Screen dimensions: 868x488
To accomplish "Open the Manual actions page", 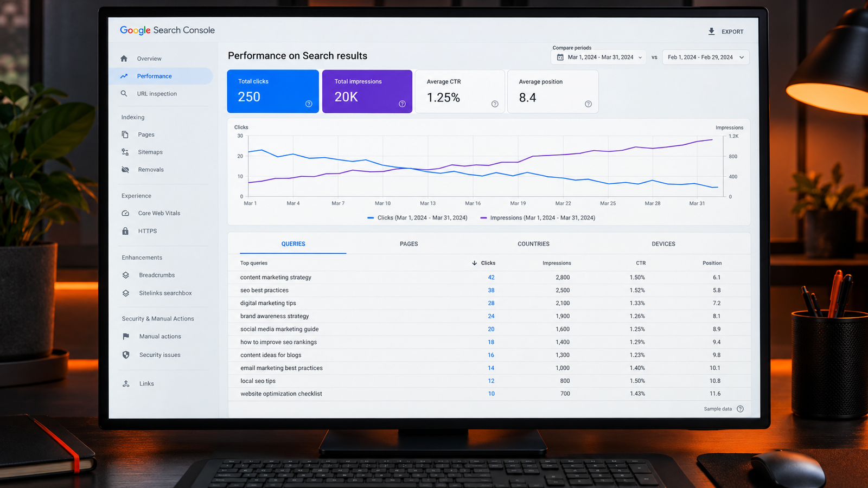I will point(160,336).
